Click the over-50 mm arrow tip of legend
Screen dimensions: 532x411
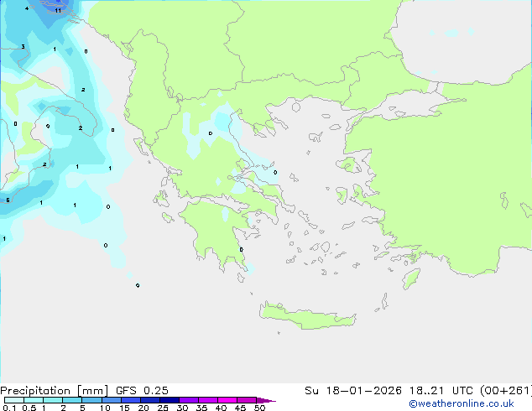tap(266, 400)
